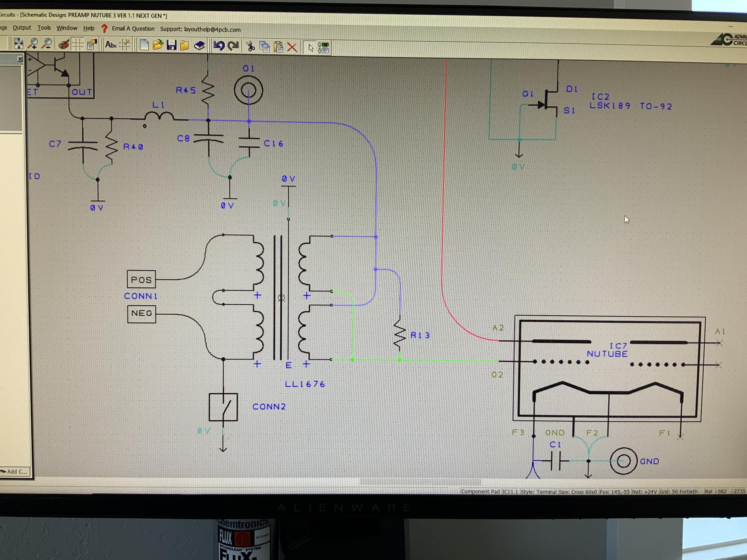
Task: Click the C1 capacitor label
Action: [555, 445]
